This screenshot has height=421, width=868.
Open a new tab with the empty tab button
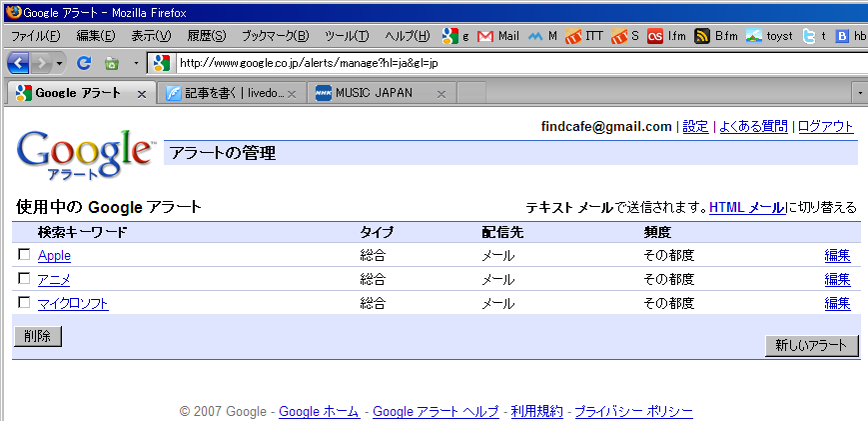[471, 93]
